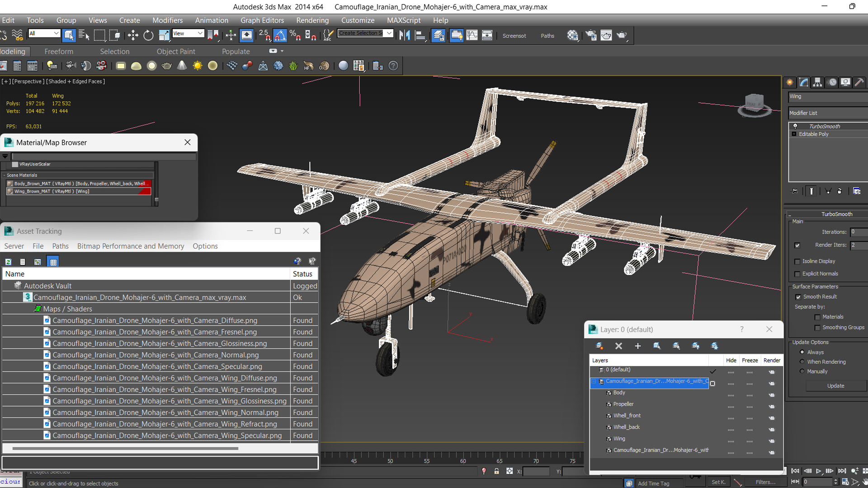Open the Hierarchy command panel tab
This screenshot has width=868, height=488.
tap(817, 82)
